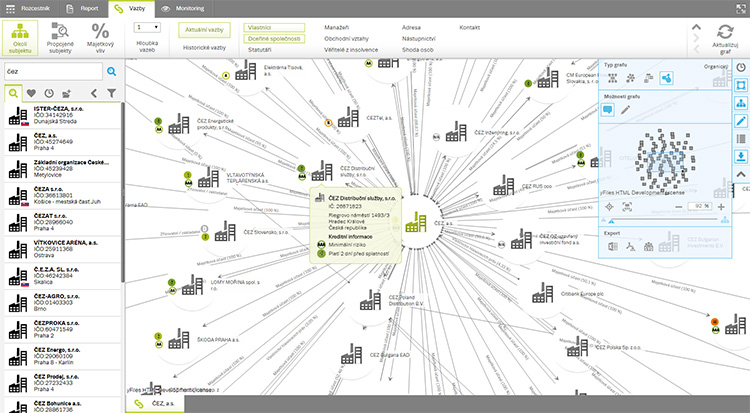Click in the search field containing čez
750x413 pixels.
(x=54, y=71)
